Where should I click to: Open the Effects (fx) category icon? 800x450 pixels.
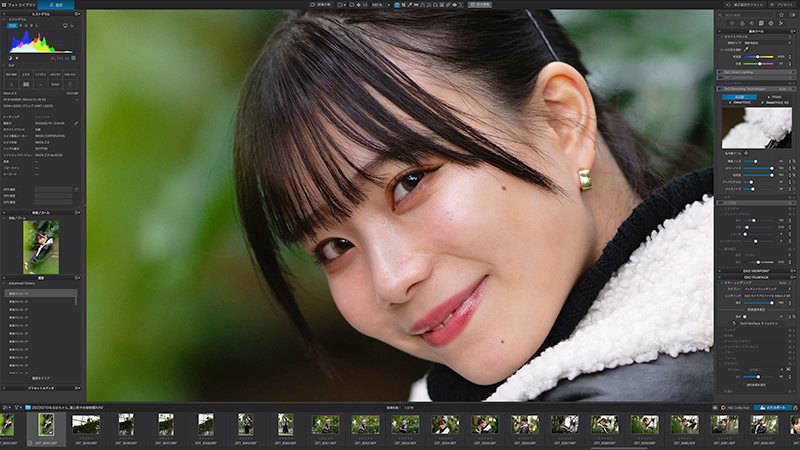(x=781, y=23)
